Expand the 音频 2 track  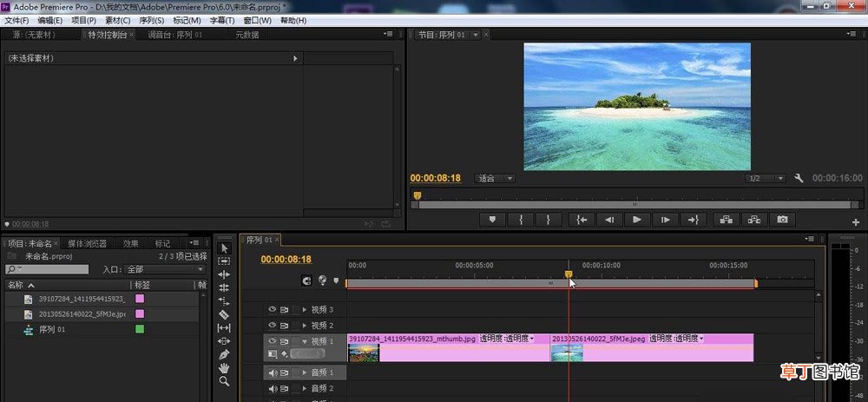pyautogui.click(x=305, y=388)
